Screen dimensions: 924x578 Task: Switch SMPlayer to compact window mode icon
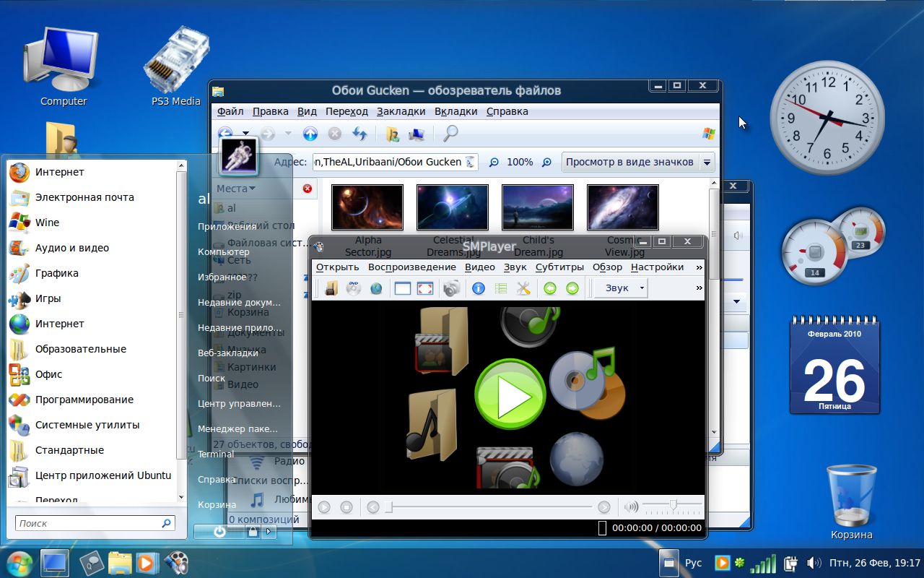tap(402, 288)
